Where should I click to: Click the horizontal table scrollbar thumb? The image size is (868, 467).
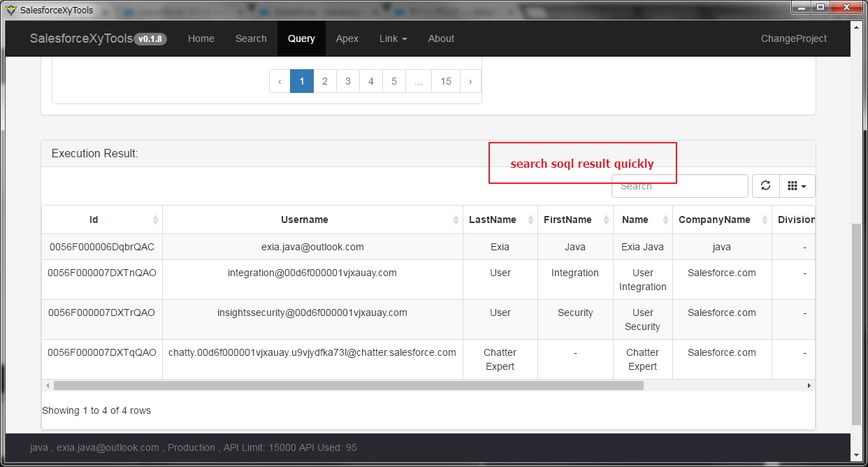coord(348,385)
